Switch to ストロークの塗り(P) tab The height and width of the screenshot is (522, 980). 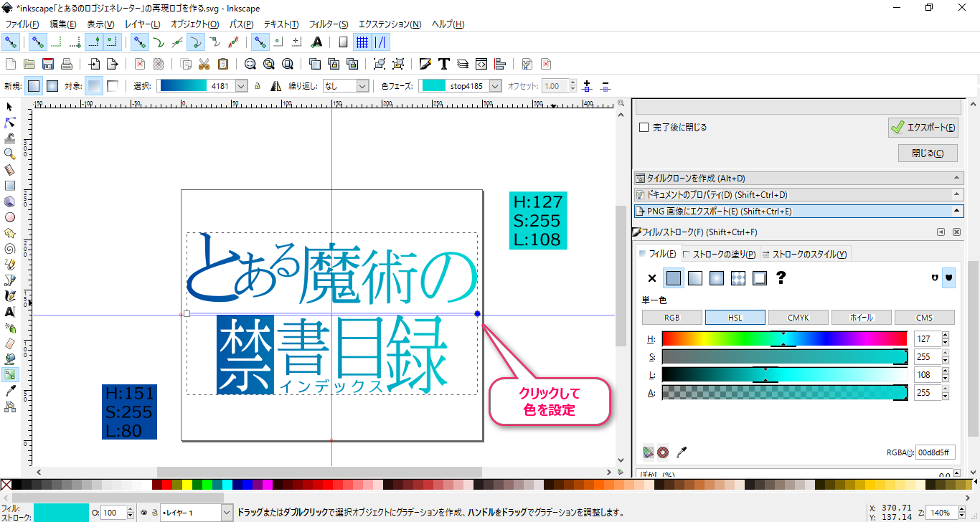point(720,254)
